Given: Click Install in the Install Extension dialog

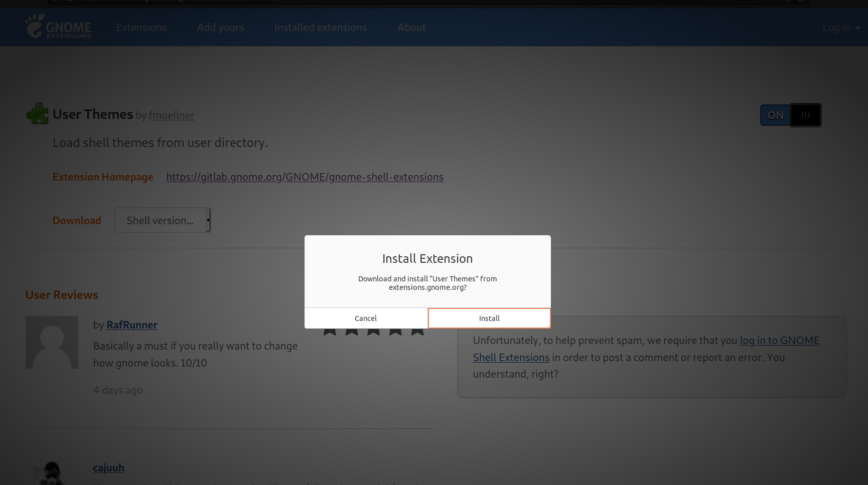Looking at the screenshot, I should click(x=489, y=318).
